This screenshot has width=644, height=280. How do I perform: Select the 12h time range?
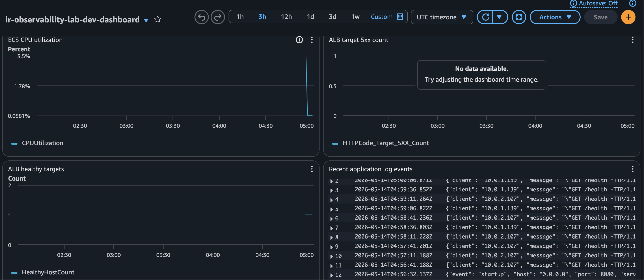[x=286, y=17]
